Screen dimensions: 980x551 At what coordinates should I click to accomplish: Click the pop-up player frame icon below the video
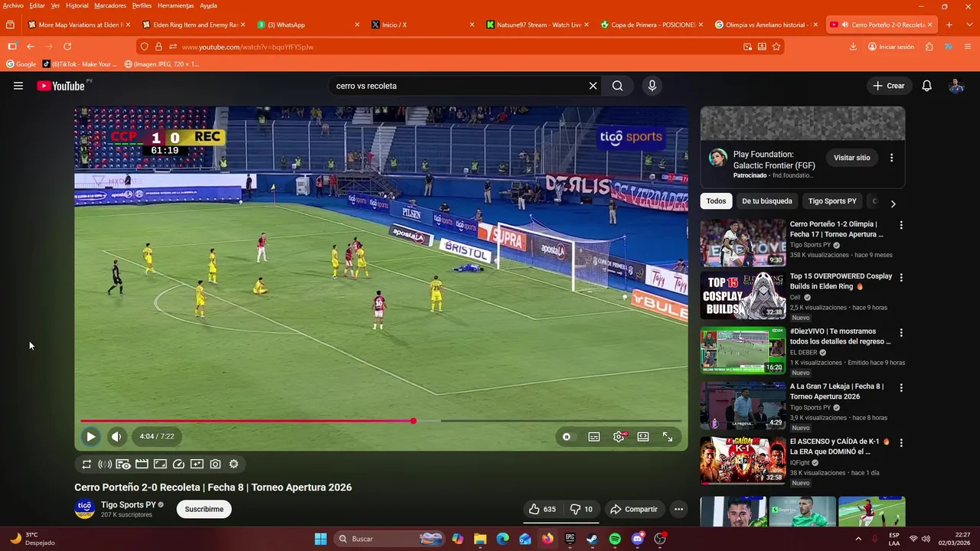(160, 464)
